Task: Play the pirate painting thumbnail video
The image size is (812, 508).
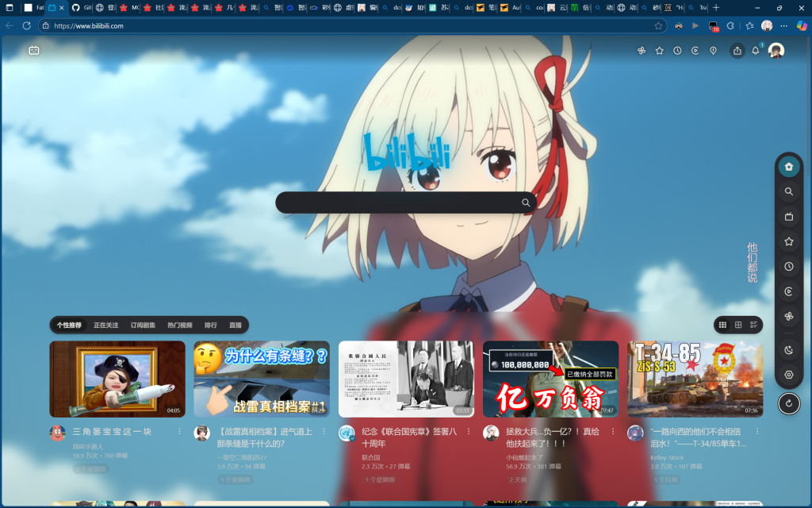Action: pos(117,379)
